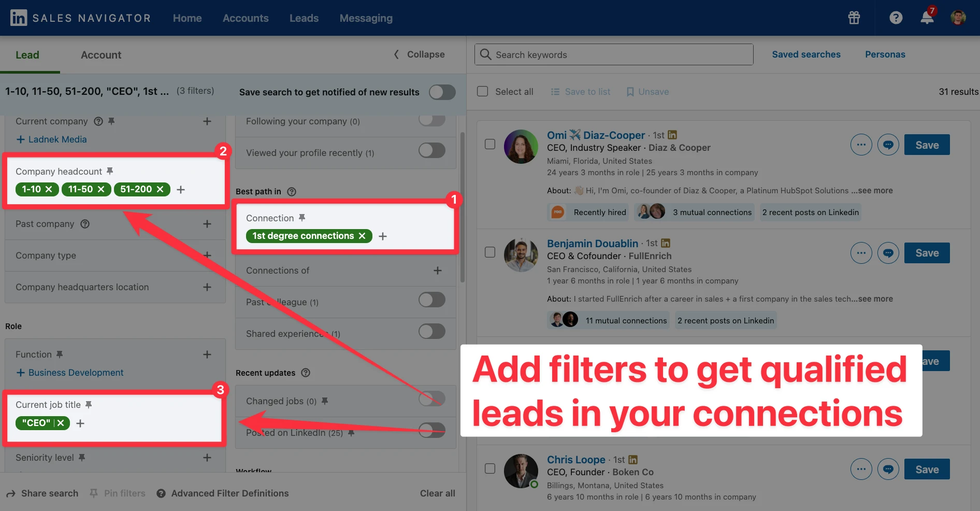Image resolution: width=980 pixels, height=511 pixels.
Task: Open more options for Chris Loope
Action: [861, 469]
